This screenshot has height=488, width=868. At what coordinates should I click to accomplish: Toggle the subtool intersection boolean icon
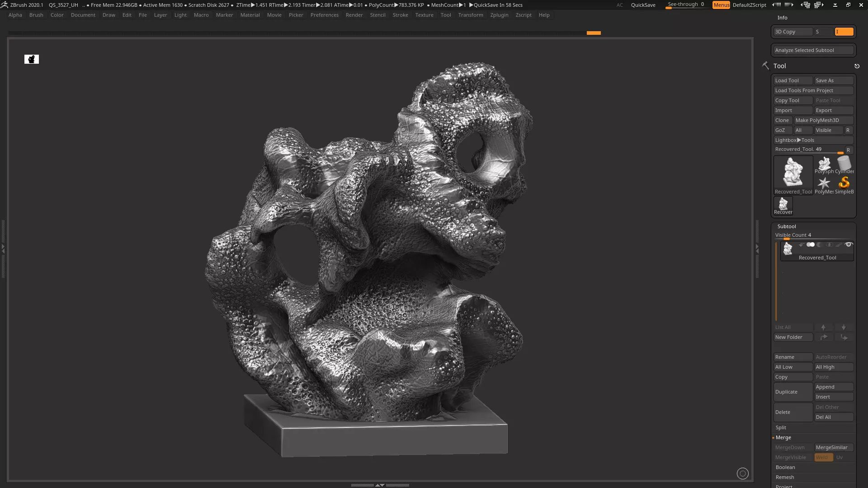[829, 244]
